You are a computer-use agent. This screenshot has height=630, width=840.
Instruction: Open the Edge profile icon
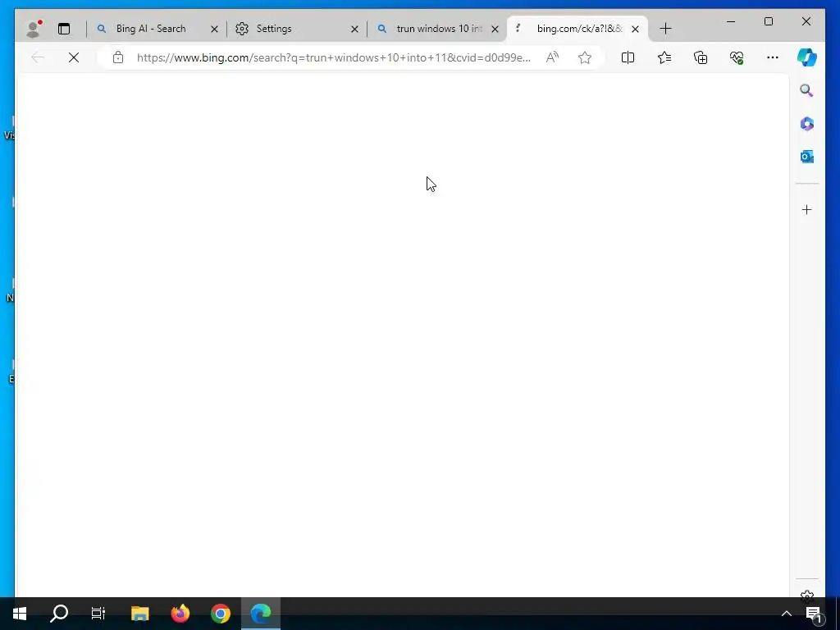click(34, 29)
